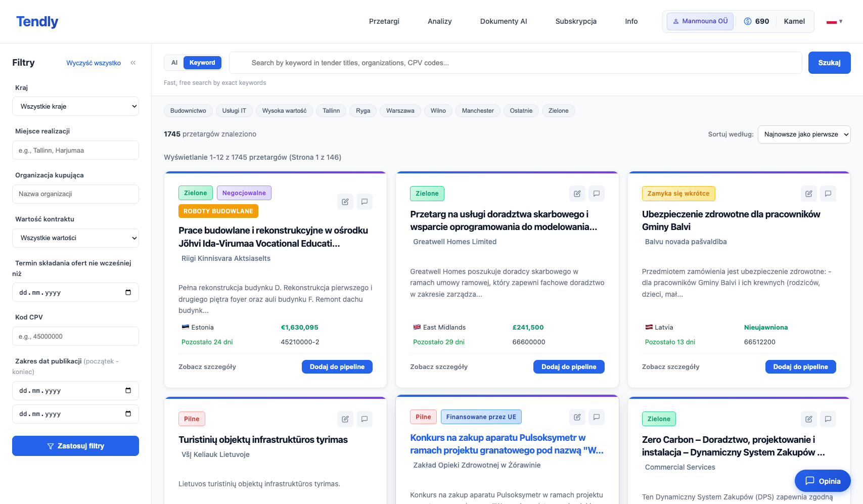863x504 pixels.
Task: Open the Kraj country dropdown
Action: tap(75, 106)
